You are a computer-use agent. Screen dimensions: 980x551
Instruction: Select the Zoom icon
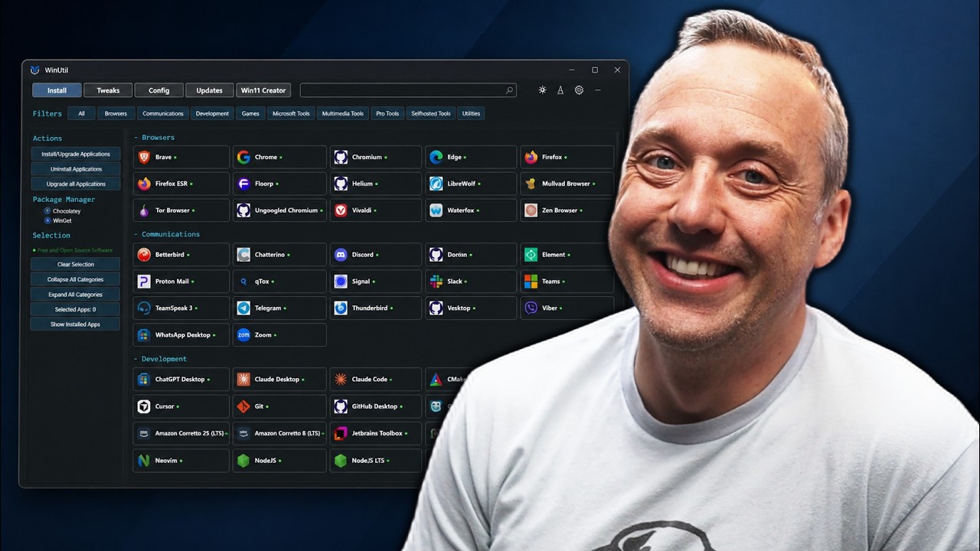(243, 335)
